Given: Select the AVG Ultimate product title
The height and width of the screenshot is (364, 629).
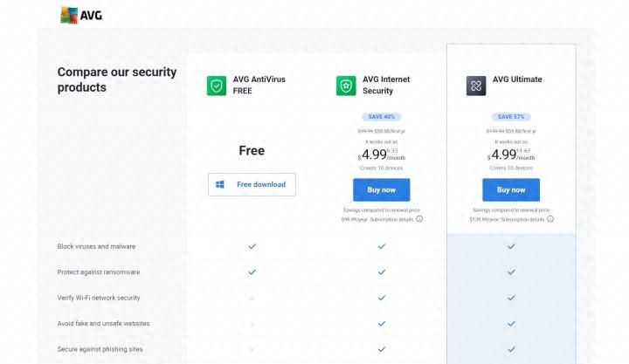Looking at the screenshot, I should tap(517, 79).
